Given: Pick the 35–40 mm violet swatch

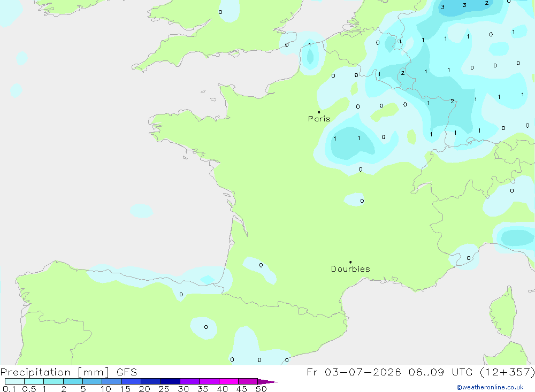Looking at the screenshot, I should click(209, 381).
